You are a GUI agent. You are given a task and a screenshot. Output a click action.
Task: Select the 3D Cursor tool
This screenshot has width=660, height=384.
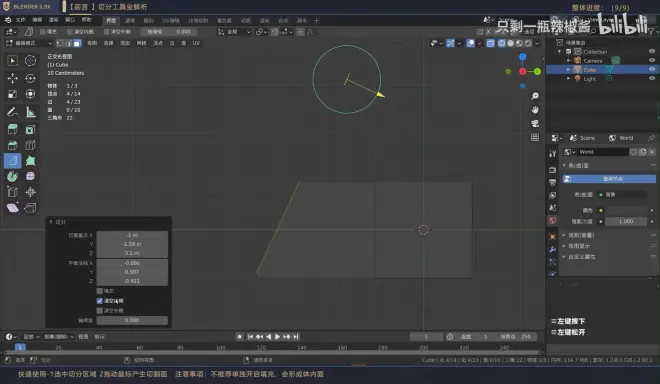pyautogui.click(x=30, y=61)
